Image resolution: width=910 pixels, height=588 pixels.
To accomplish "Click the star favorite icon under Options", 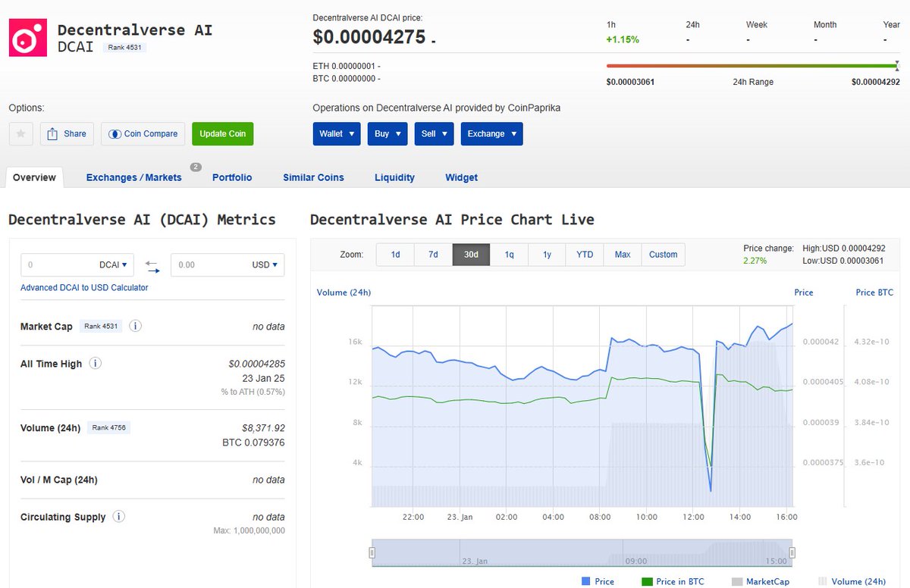I will (x=20, y=133).
